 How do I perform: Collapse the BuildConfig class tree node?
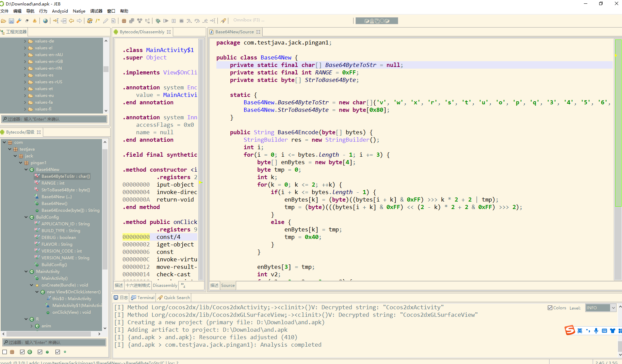26,217
